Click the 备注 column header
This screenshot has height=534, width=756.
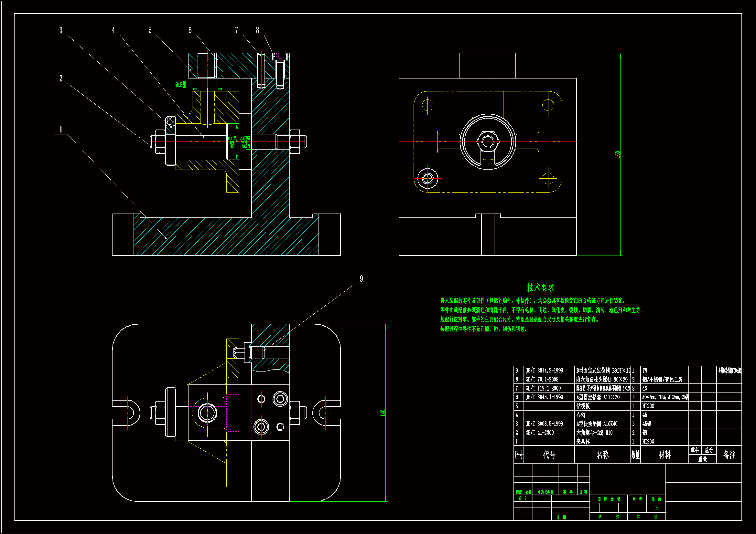[729, 455]
